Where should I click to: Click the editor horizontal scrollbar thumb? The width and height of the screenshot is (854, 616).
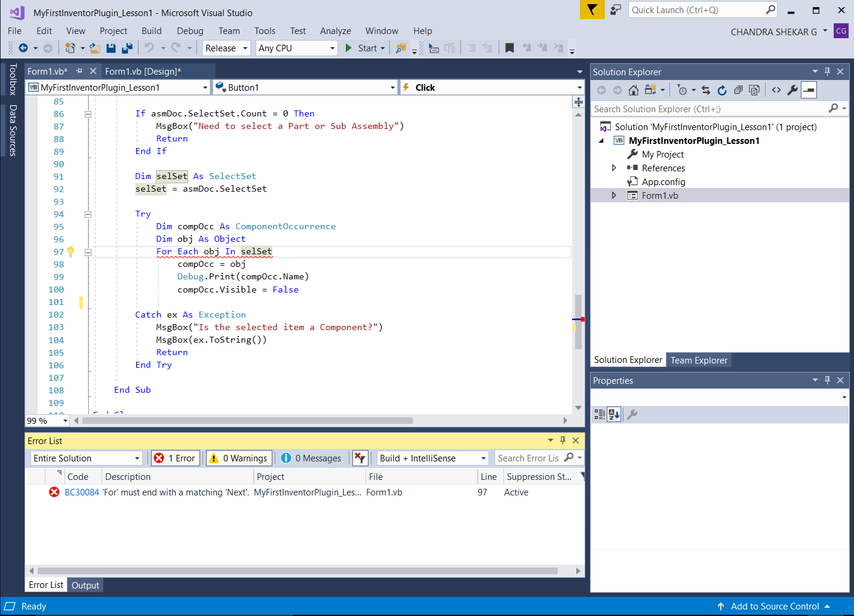(247, 421)
